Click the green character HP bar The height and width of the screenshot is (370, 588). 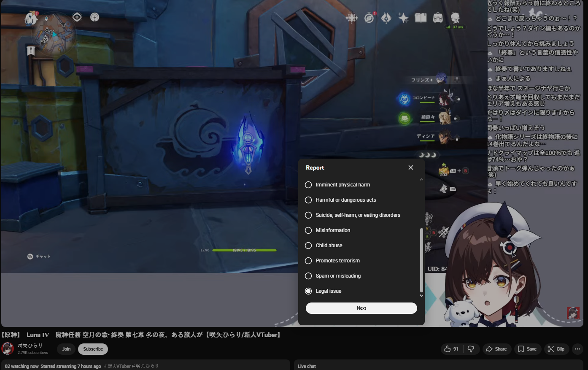click(244, 250)
